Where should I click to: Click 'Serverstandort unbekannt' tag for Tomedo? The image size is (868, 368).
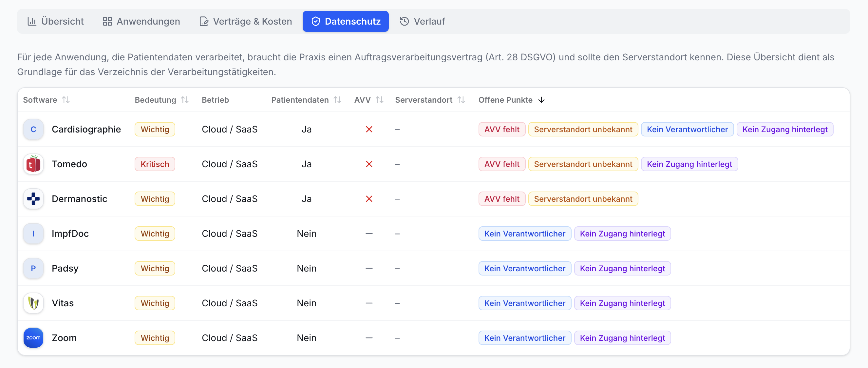coord(583,164)
